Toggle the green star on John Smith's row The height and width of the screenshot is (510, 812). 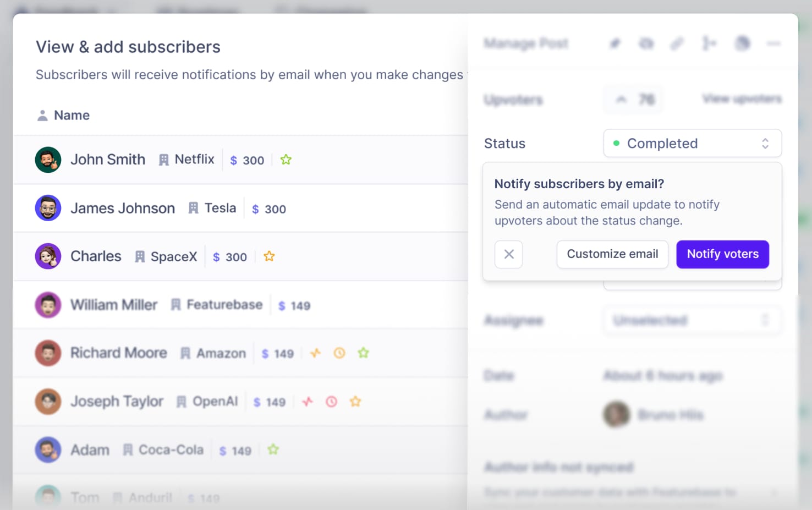point(286,159)
